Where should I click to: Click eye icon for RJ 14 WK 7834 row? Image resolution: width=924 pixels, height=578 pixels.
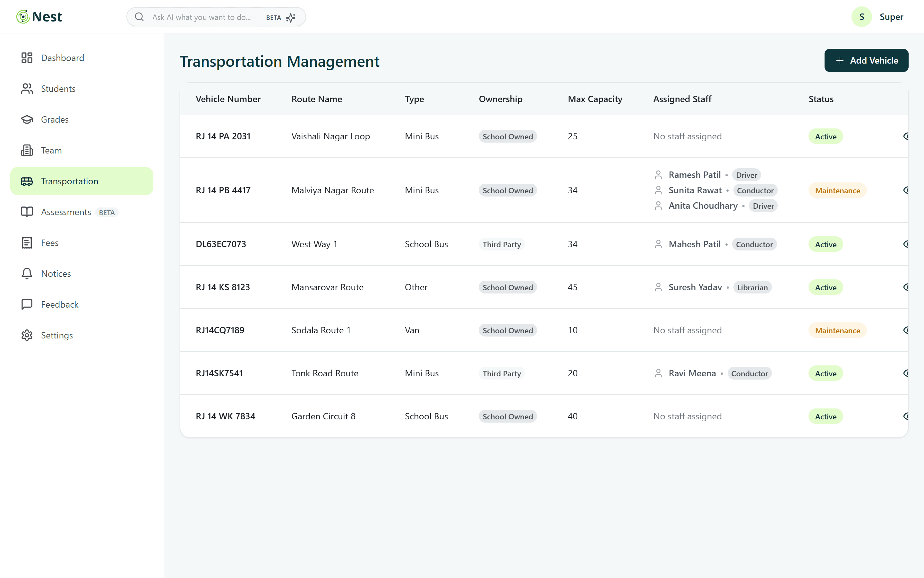tap(906, 416)
